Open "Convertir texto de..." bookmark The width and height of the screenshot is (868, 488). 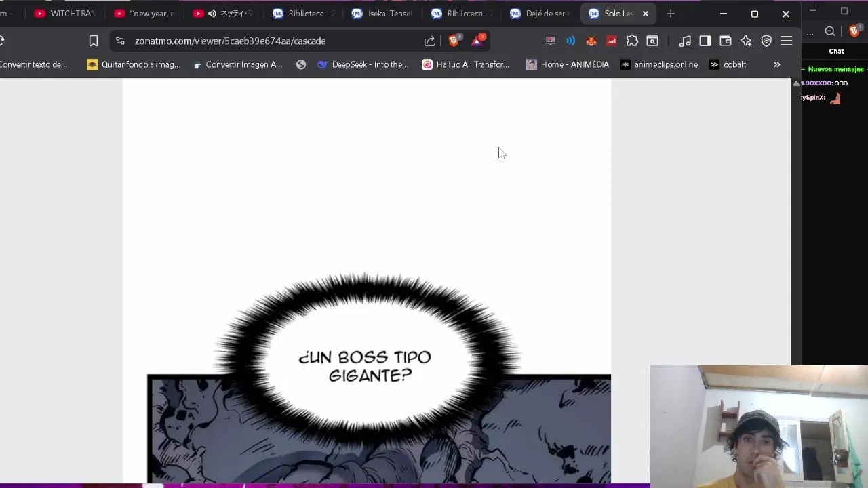click(33, 64)
